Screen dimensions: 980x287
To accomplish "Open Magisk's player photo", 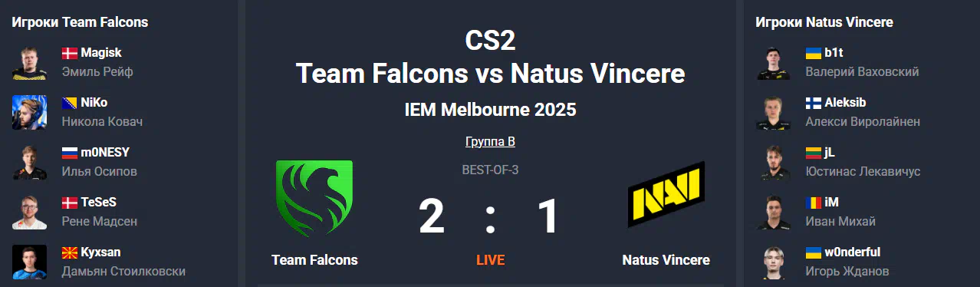I will click(x=30, y=63).
